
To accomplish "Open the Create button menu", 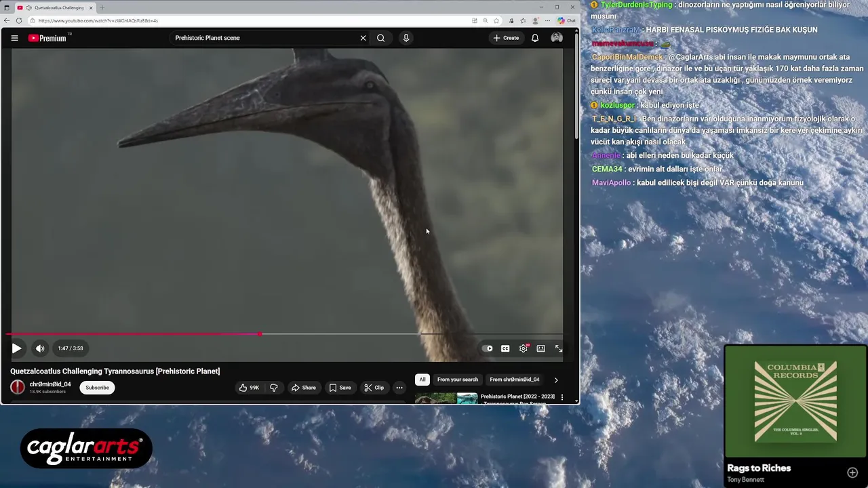I will [506, 38].
